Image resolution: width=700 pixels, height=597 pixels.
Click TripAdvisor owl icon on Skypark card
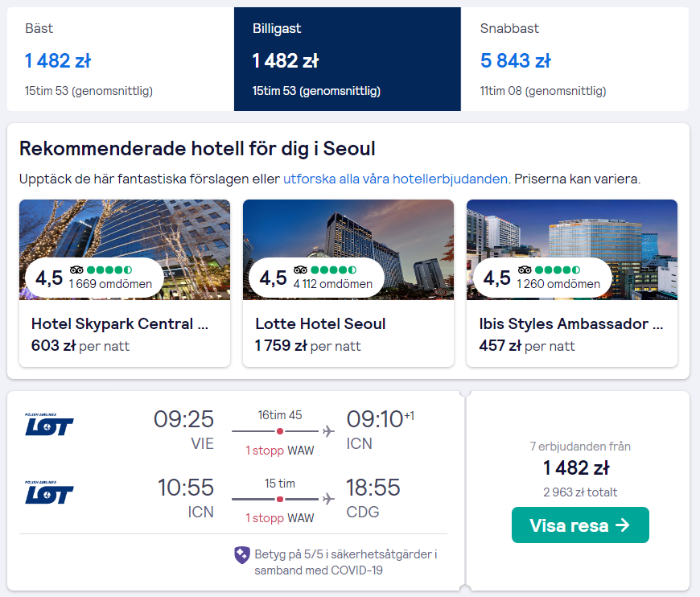click(x=76, y=270)
